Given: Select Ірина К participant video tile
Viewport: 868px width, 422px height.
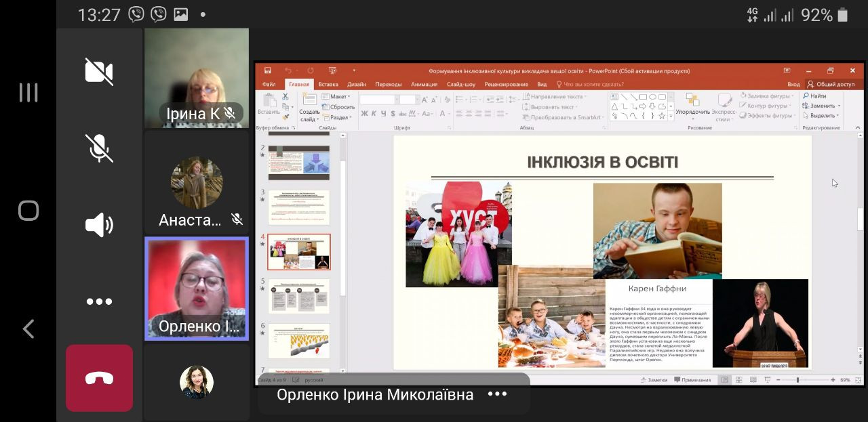Looking at the screenshot, I should pyautogui.click(x=197, y=78).
